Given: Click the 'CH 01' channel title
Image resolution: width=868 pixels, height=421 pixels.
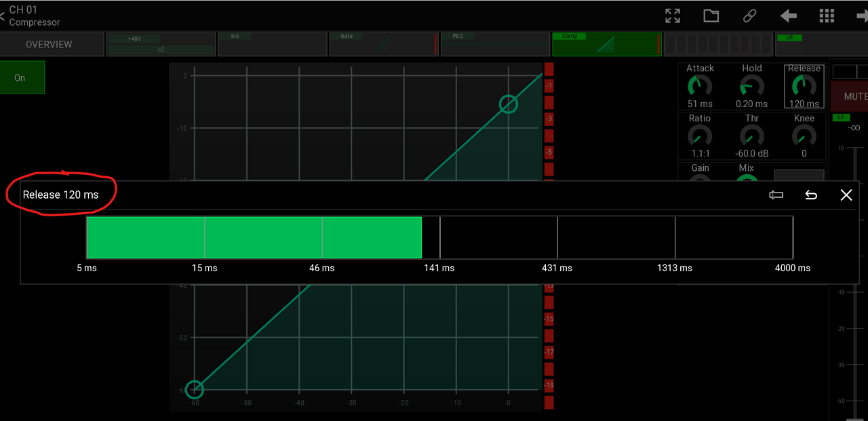Looking at the screenshot, I should (23, 9).
